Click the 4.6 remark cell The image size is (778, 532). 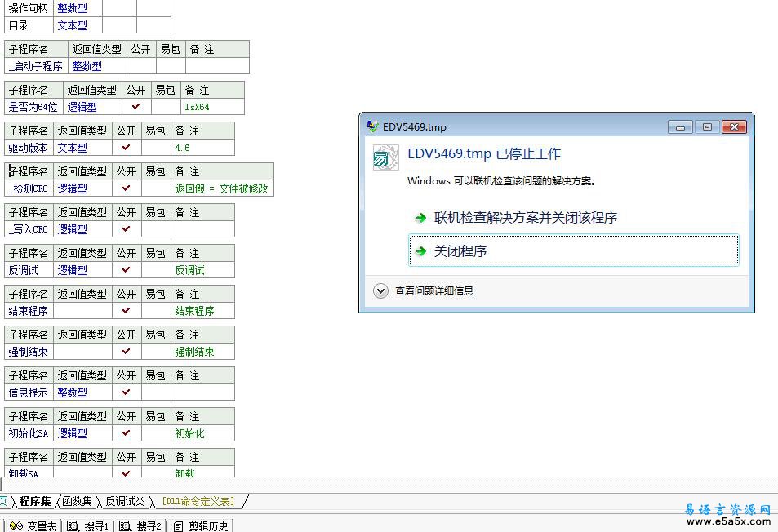(203, 147)
